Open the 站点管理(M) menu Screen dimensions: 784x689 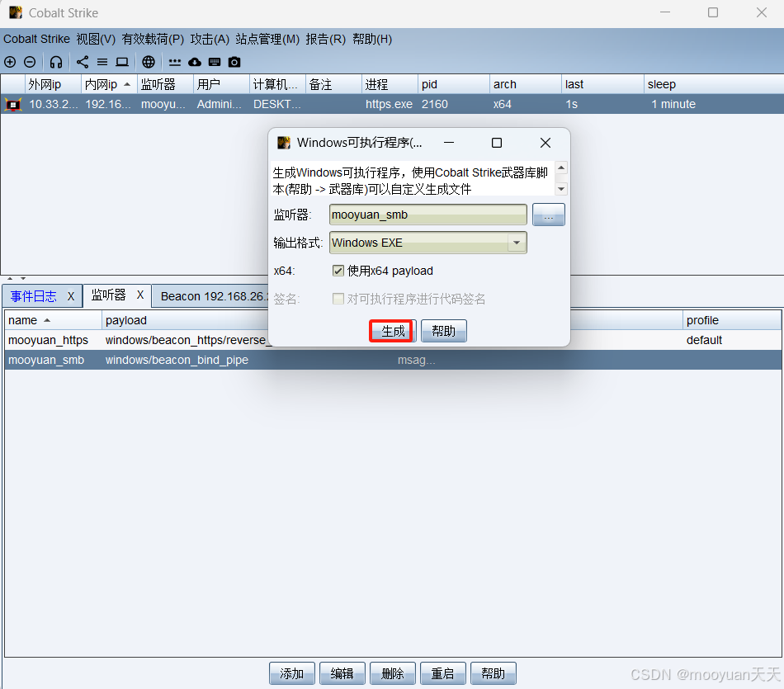[267, 39]
